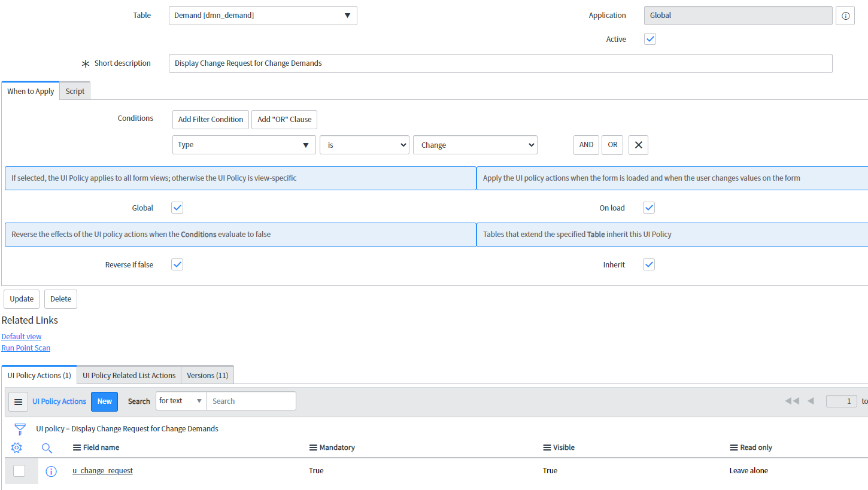Click inside the list Search text box
This screenshot has width=868, height=490.
click(251, 401)
